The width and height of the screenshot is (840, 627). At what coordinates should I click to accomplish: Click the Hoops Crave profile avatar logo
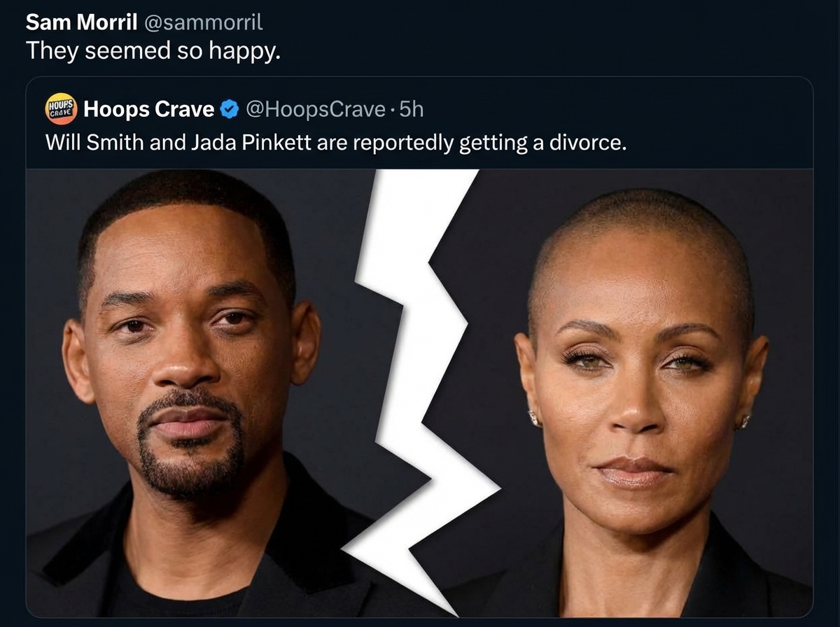61,109
